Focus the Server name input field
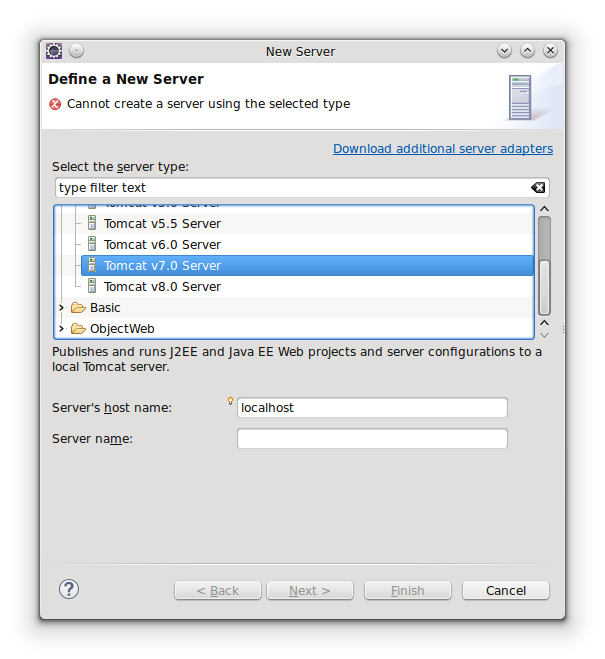 372,439
